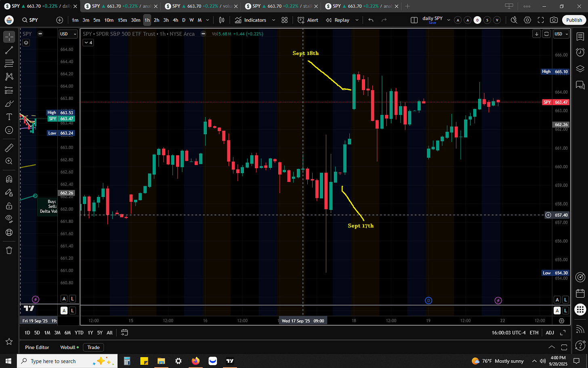Select the 1D date range
Screen dimensions: 588x368
click(x=27, y=332)
